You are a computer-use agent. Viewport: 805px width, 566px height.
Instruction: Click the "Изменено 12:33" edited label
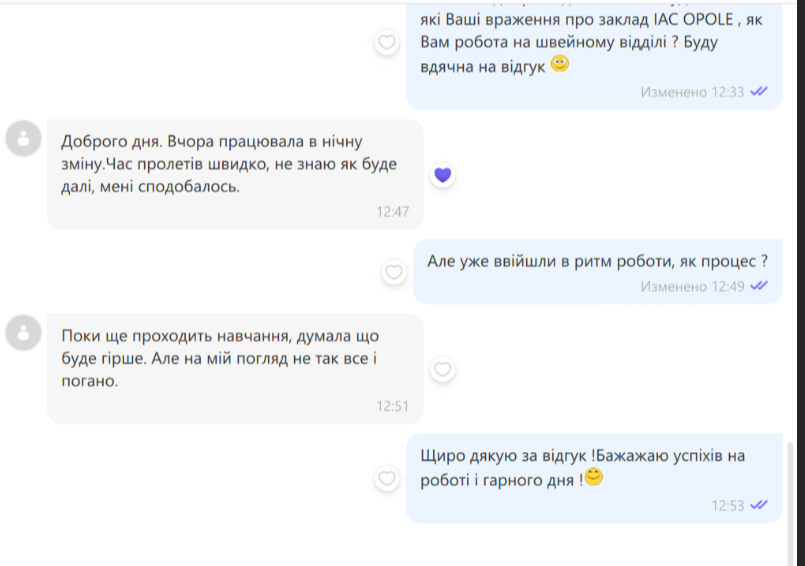pos(692,91)
